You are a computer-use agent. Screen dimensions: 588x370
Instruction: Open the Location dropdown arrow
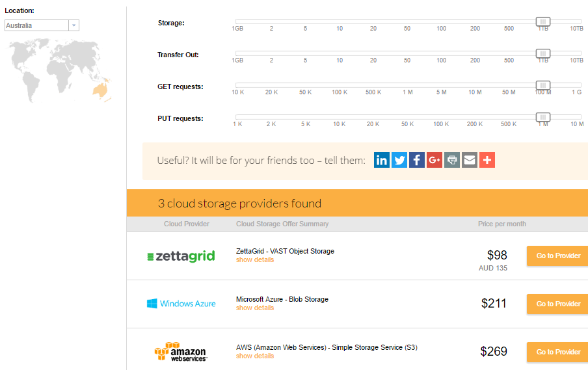tap(74, 25)
